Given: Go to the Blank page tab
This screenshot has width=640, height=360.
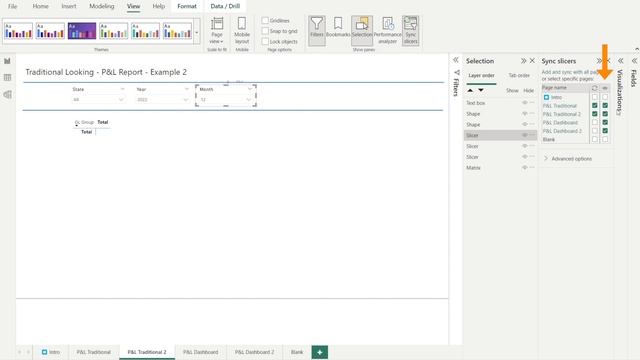Looking at the screenshot, I should pos(297,352).
